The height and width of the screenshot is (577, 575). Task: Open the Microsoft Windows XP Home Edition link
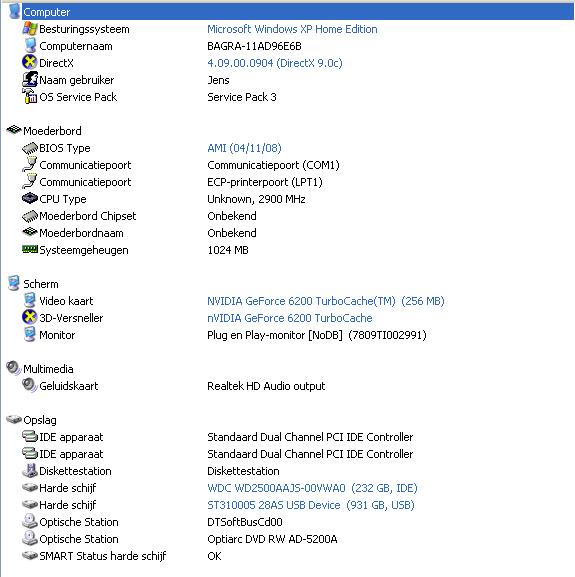(292, 29)
